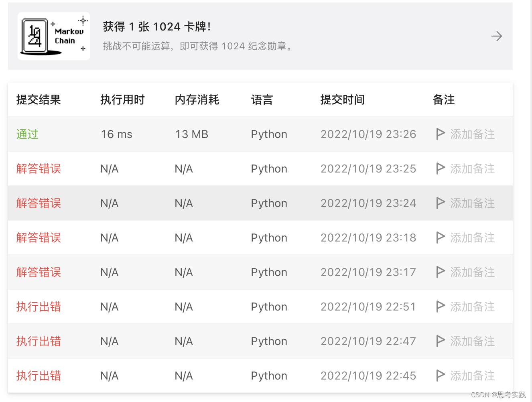Click the 提交结果 column header
This screenshot has height=402, width=532.
[38, 99]
